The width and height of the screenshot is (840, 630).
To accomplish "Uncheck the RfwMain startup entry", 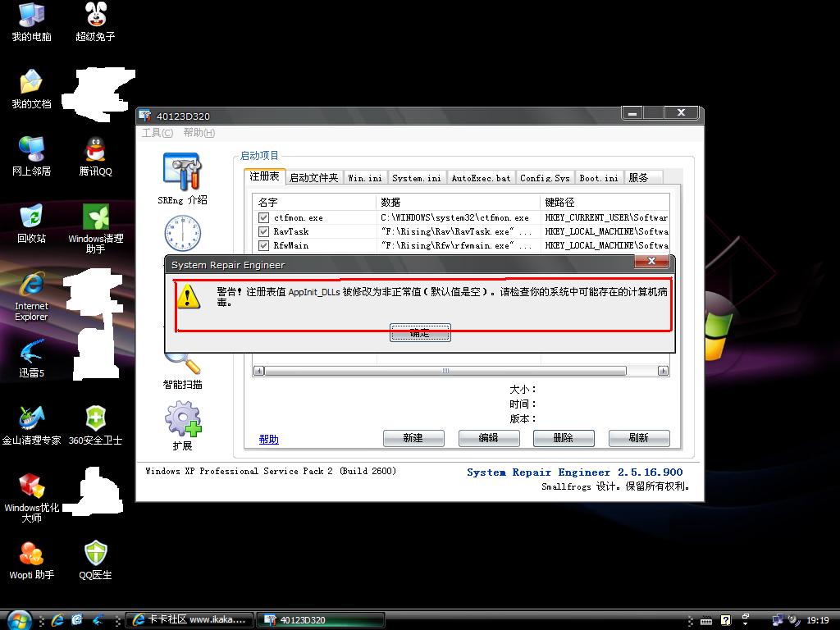I will coord(263,245).
